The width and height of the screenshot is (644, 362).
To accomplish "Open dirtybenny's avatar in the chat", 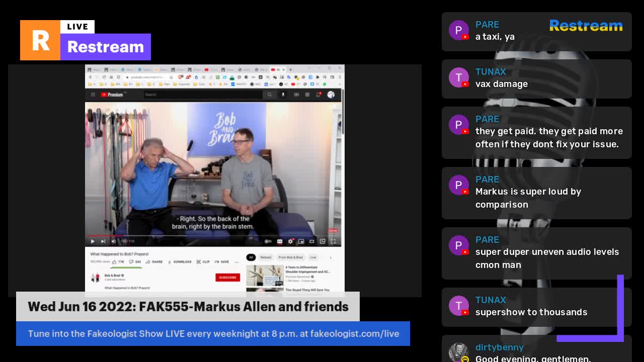I will (x=459, y=352).
